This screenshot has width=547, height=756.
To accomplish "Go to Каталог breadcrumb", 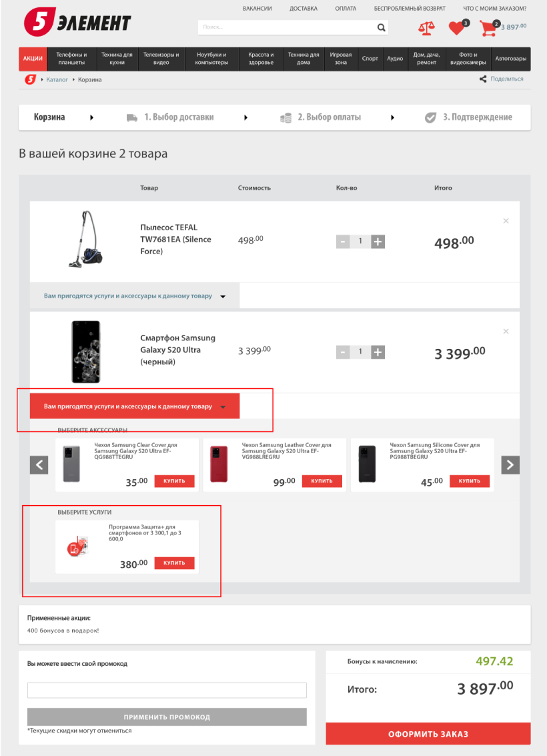I will pyautogui.click(x=57, y=80).
